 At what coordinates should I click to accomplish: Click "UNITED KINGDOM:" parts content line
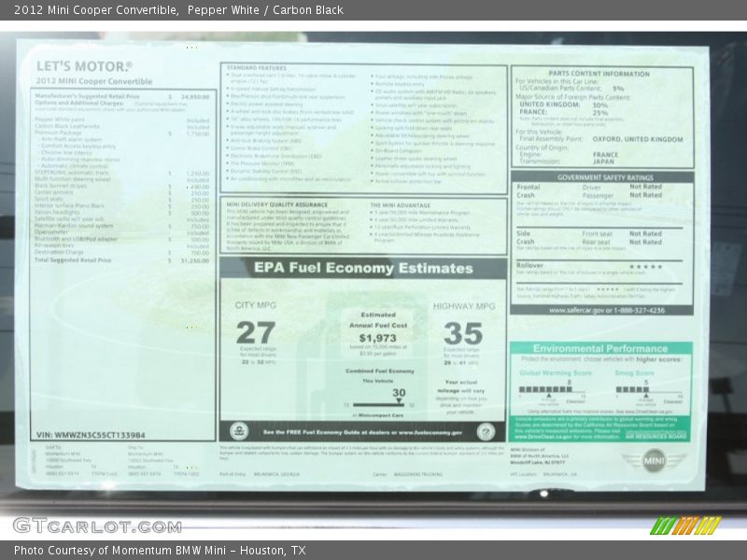[x=550, y=105]
